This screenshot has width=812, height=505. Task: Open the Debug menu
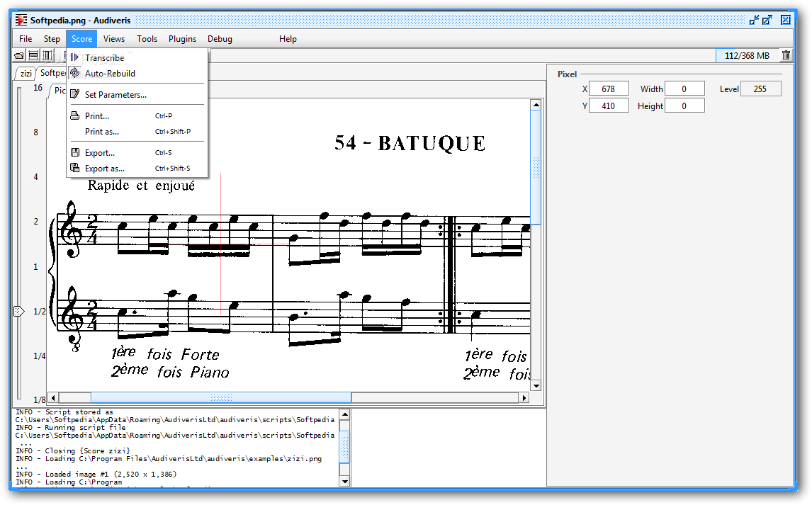(x=220, y=39)
